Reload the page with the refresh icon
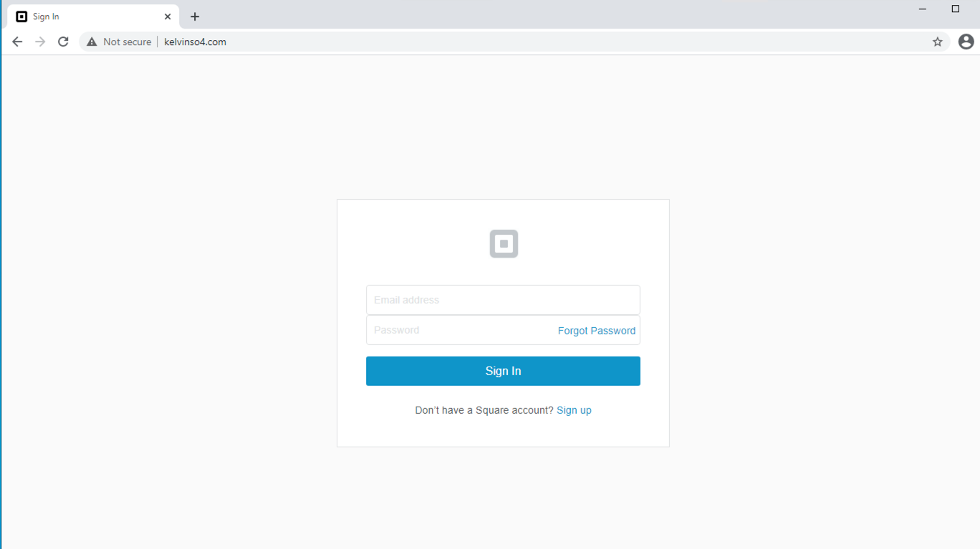The height and width of the screenshot is (549, 980). pos(63,42)
